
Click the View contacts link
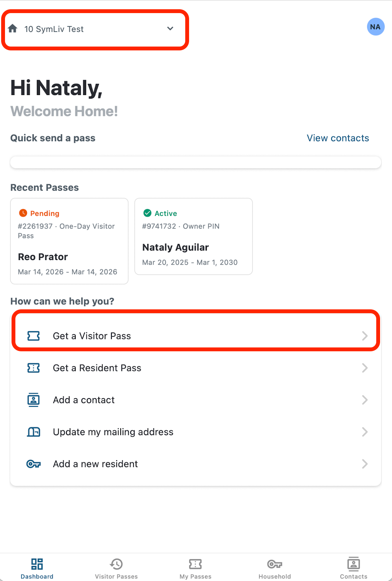(x=338, y=138)
